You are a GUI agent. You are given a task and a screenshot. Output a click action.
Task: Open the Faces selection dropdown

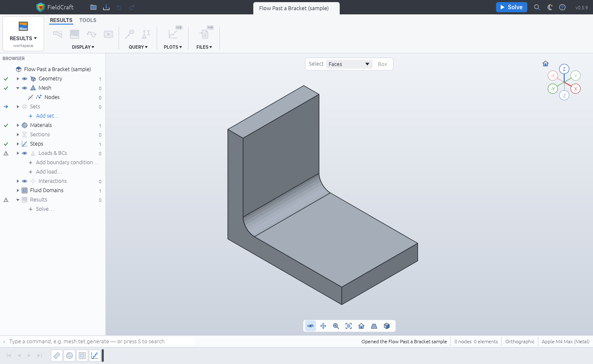click(x=349, y=64)
